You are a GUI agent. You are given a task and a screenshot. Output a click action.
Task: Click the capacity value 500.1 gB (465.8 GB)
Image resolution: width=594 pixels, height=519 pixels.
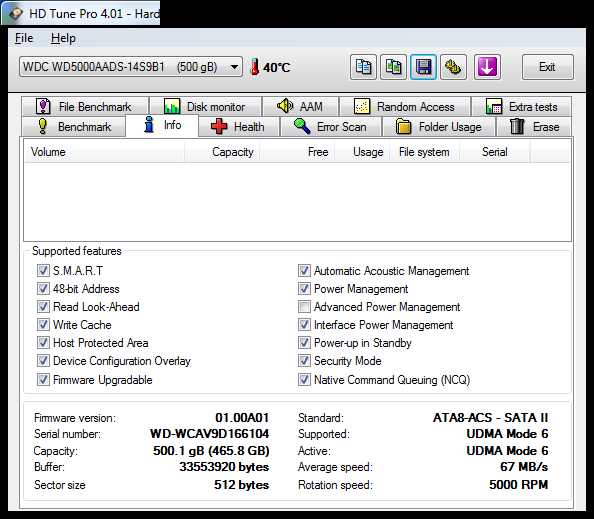211,451
